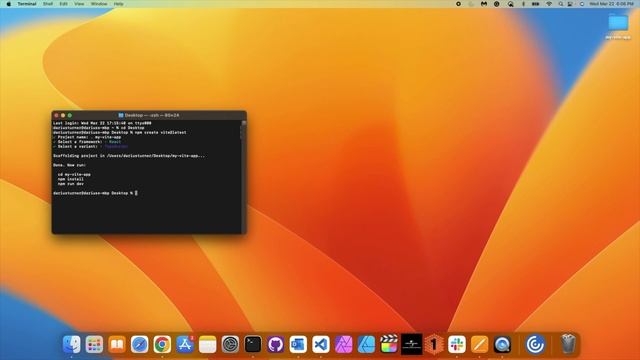The image size is (640, 360).
Task: Click the Terminal title bar folder proxy icon
Action: point(121,116)
